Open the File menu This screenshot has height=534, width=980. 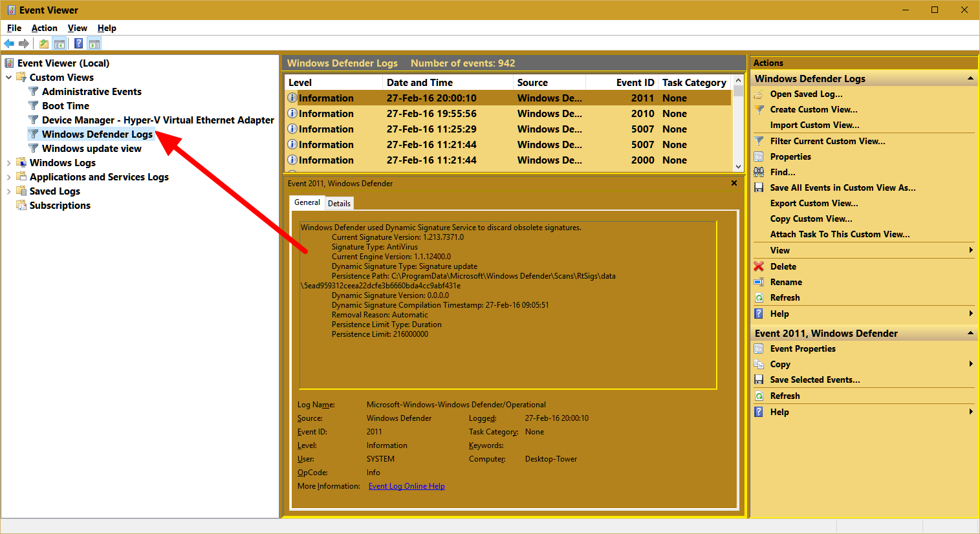click(x=14, y=28)
